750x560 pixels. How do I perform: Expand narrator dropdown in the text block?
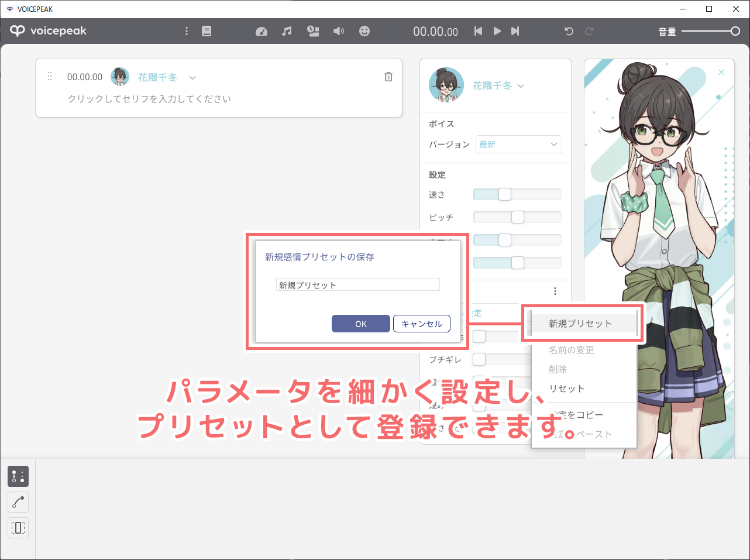192,77
